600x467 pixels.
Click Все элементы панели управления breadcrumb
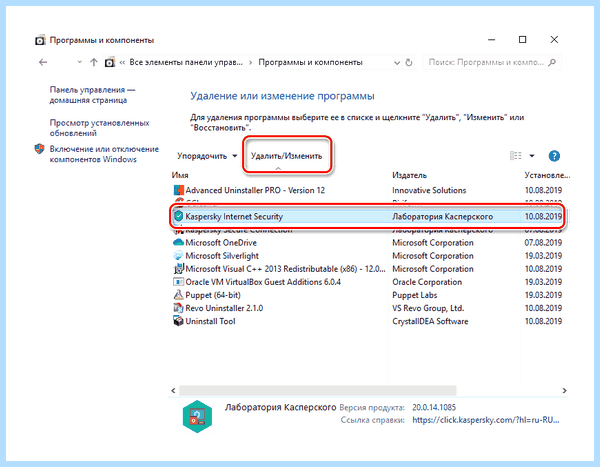[186, 62]
